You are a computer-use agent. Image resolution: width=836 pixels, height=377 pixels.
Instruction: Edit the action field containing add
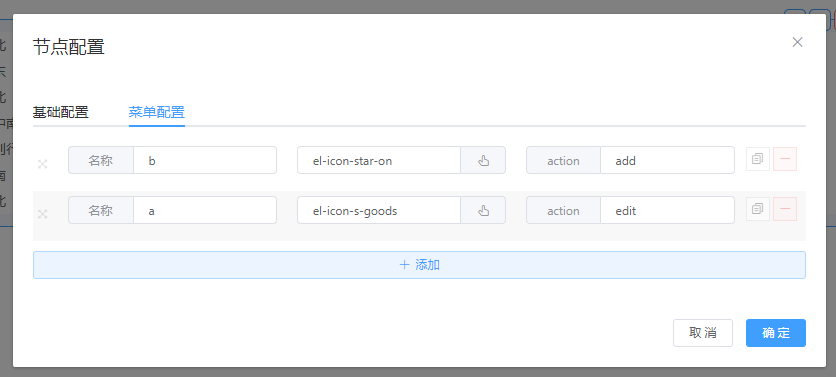(668, 160)
